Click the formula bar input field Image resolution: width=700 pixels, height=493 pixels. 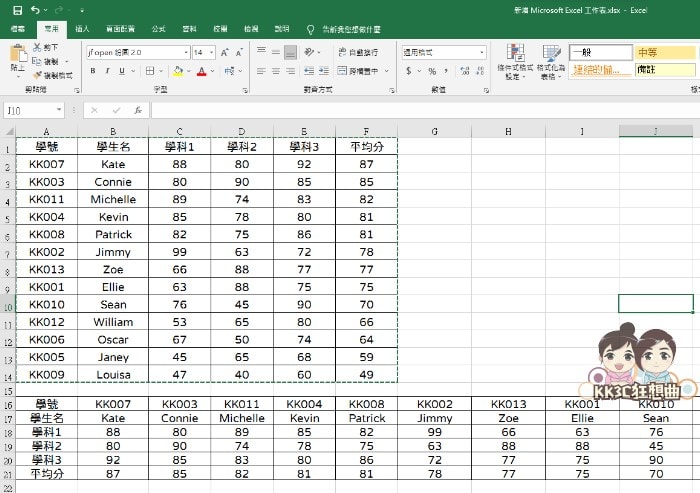(x=425, y=110)
